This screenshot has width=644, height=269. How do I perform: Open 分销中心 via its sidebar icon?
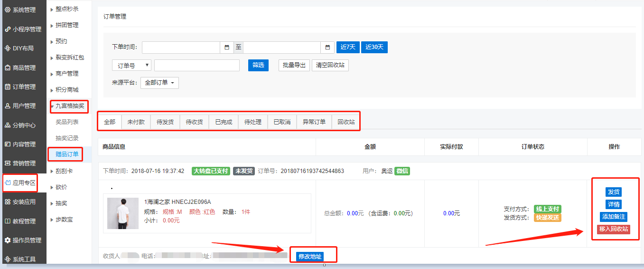[x=8, y=125]
